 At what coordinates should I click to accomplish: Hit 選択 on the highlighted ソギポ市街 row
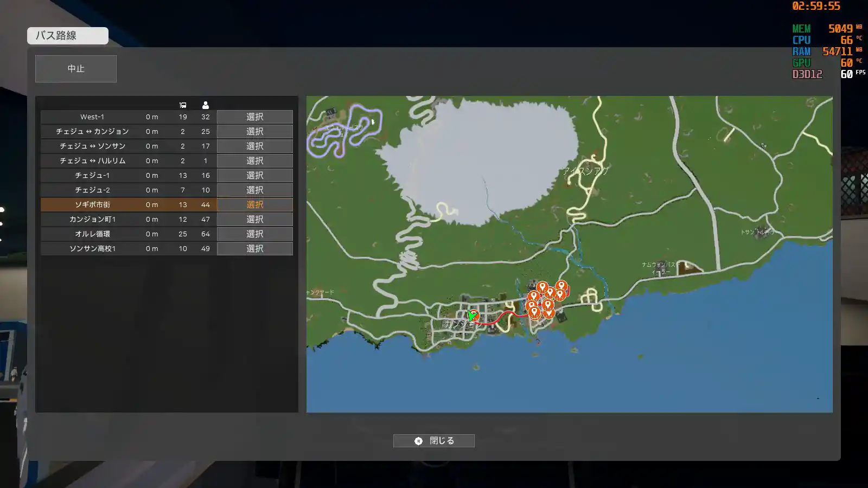click(x=254, y=205)
